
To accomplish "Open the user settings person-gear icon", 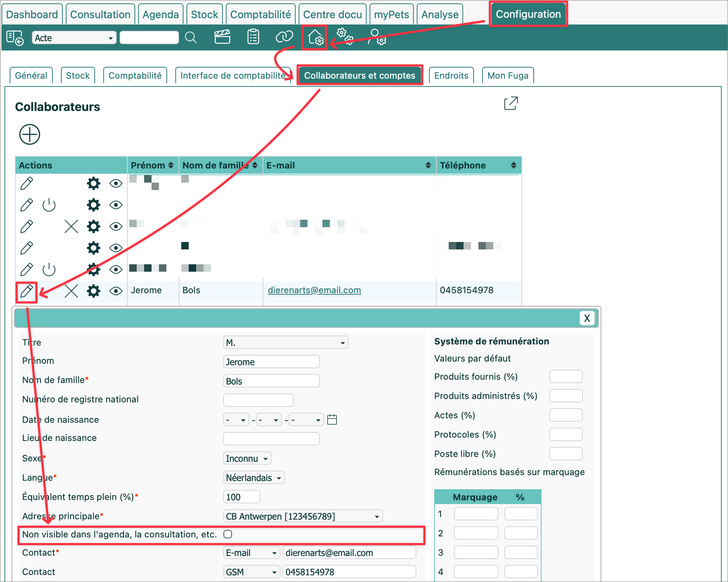I will click(x=377, y=37).
